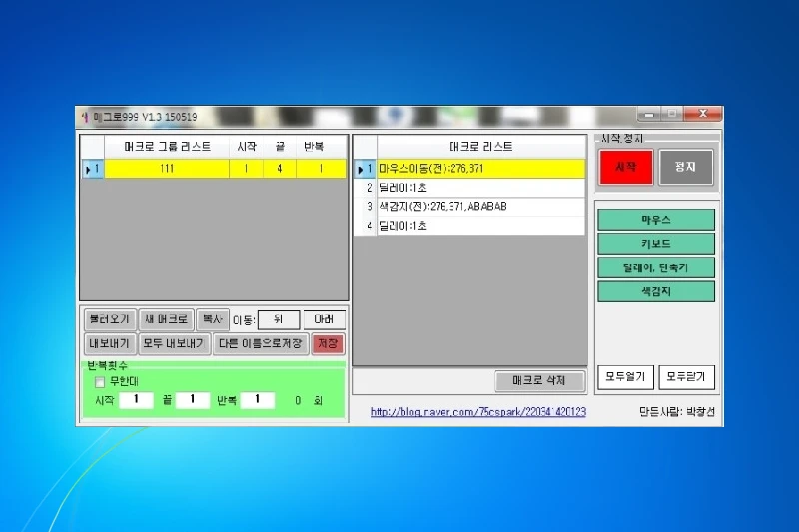Click the red 시작 start button
Image resolution: width=799 pixels, height=532 pixels.
tap(626, 167)
